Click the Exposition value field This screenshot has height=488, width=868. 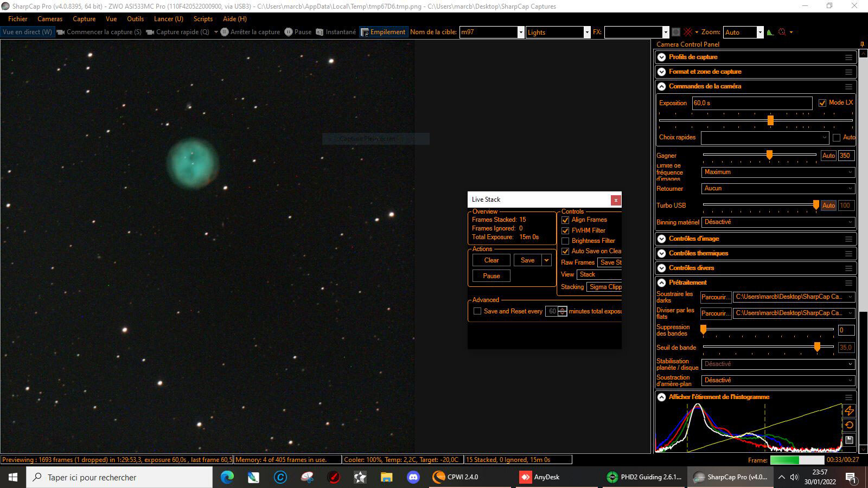tap(752, 103)
